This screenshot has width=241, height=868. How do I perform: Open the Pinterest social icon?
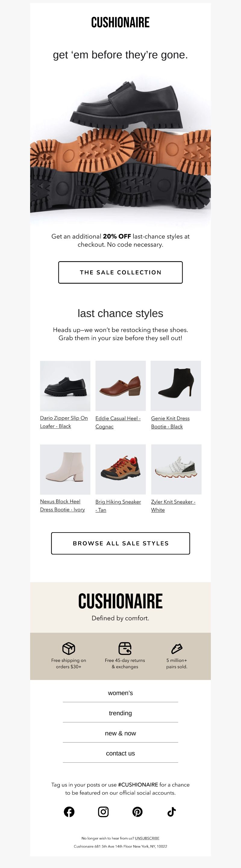point(137,812)
